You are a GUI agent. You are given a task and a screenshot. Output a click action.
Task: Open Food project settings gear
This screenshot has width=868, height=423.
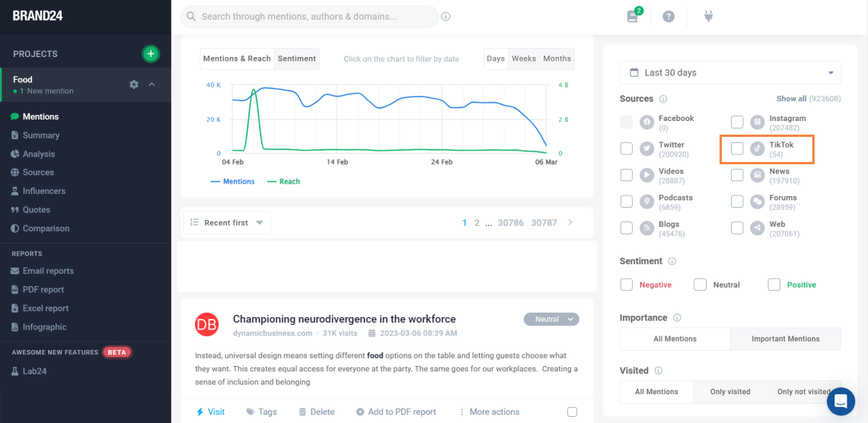(134, 84)
